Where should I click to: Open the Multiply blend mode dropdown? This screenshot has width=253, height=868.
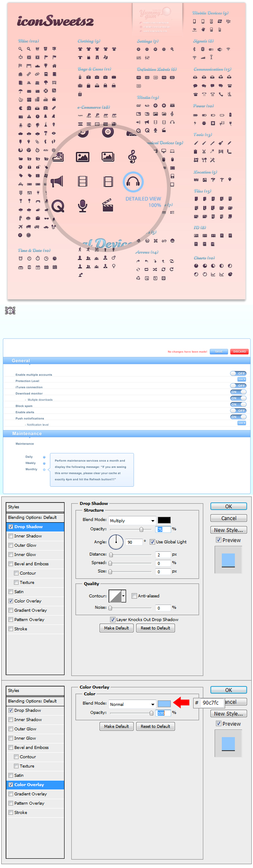[x=132, y=521]
